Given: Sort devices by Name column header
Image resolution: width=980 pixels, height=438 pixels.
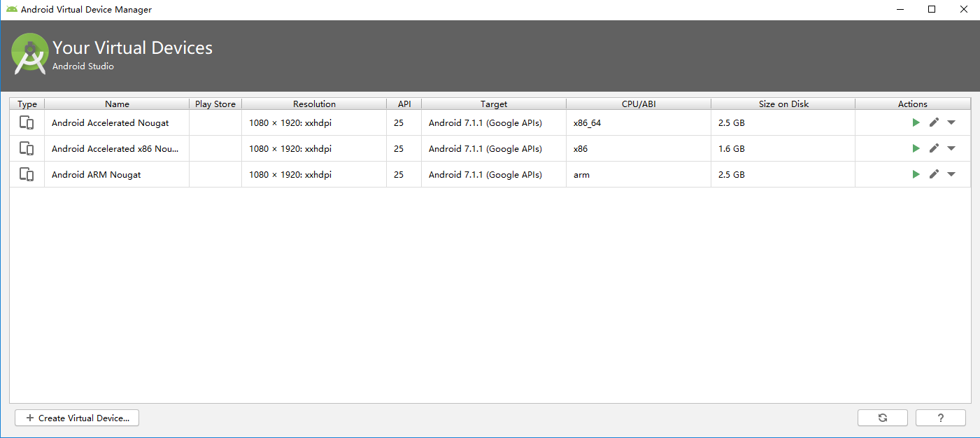Looking at the screenshot, I should click(x=117, y=104).
